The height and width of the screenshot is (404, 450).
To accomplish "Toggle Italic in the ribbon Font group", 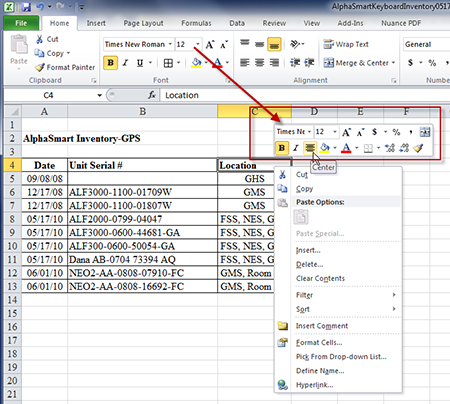I will [x=125, y=63].
